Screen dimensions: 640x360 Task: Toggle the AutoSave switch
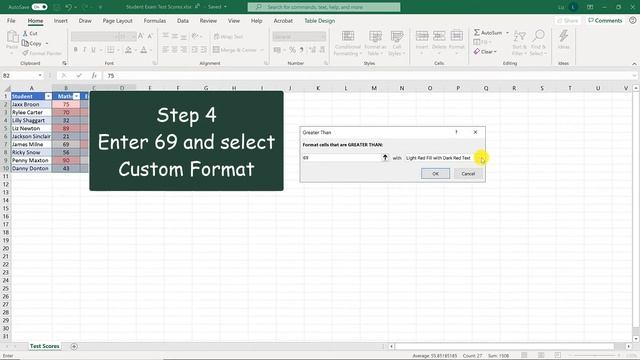(x=40, y=7)
